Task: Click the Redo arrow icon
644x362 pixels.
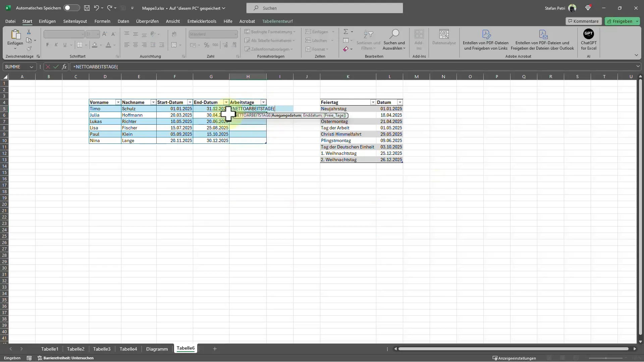Action: point(110,8)
